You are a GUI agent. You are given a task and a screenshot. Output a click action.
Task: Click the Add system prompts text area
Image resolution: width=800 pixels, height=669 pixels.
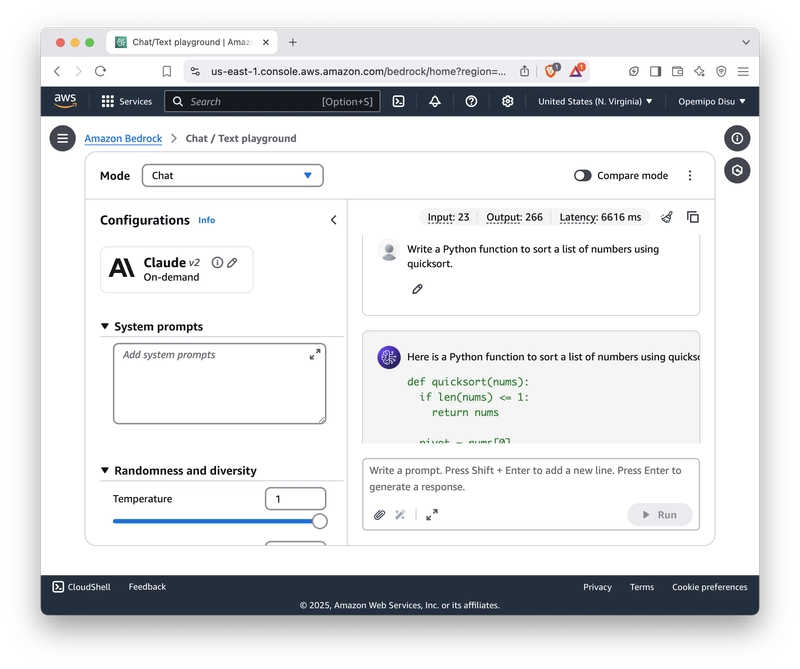point(219,383)
